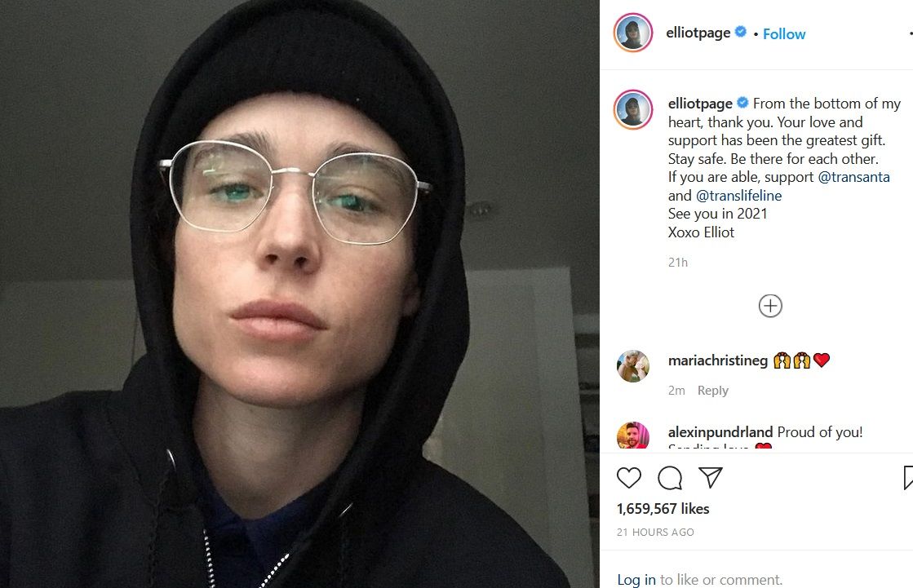View mariachristineg's profile avatar
This screenshot has height=588, width=913.
633,366
